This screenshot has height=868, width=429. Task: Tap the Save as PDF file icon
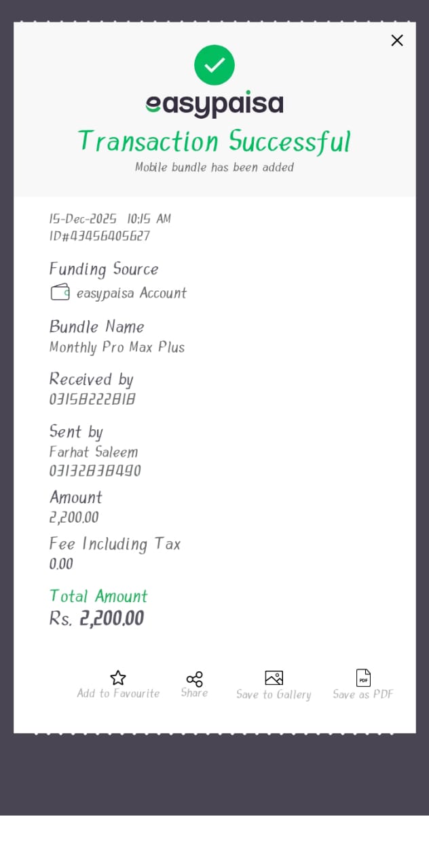point(363,677)
